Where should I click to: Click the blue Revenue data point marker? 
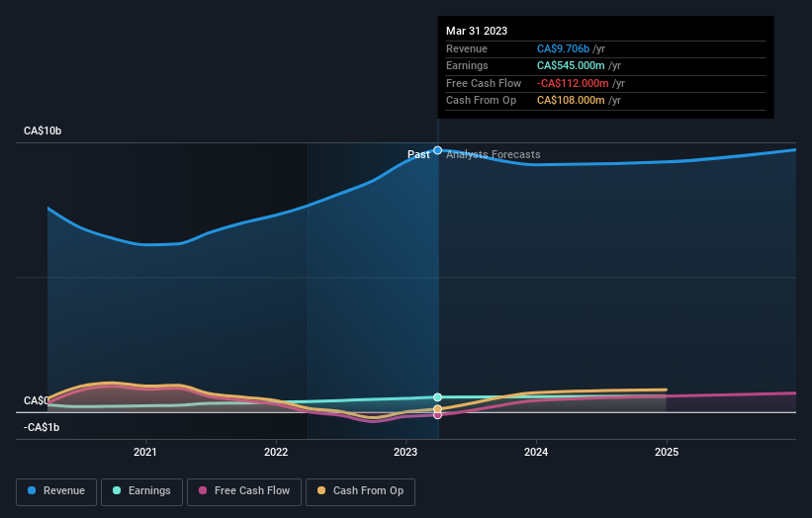(437, 150)
